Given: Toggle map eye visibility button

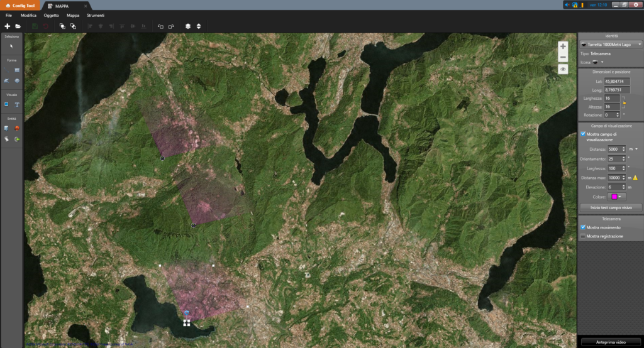Looking at the screenshot, I should click(563, 69).
